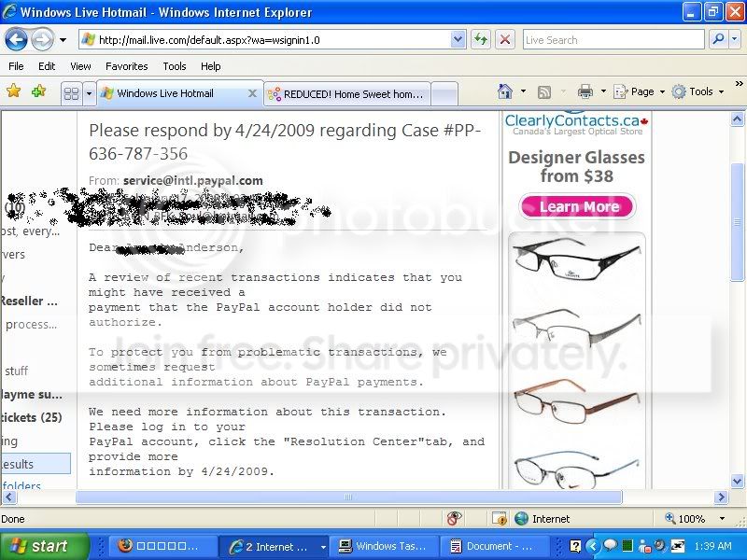The height and width of the screenshot is (560, 747).
Task: Open Quick Tabs grid view
Action: pyautogui.click(x=72, y=93)
